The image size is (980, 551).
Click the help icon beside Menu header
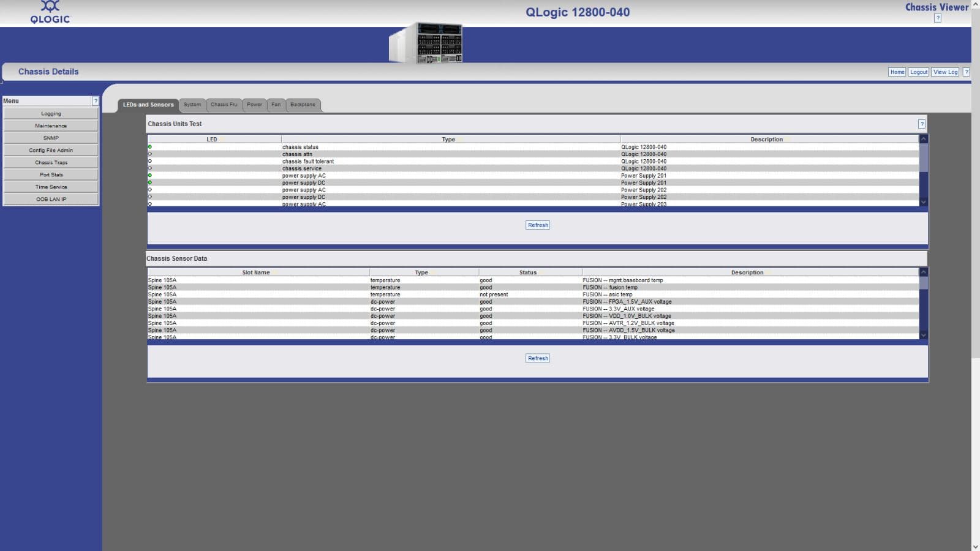coord(96,100)
